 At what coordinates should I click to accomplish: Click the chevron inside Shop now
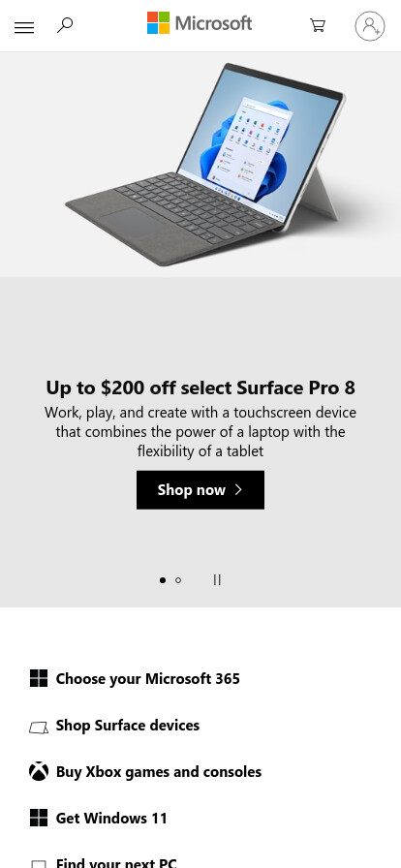pyautogui.click(x=238, y=489)
